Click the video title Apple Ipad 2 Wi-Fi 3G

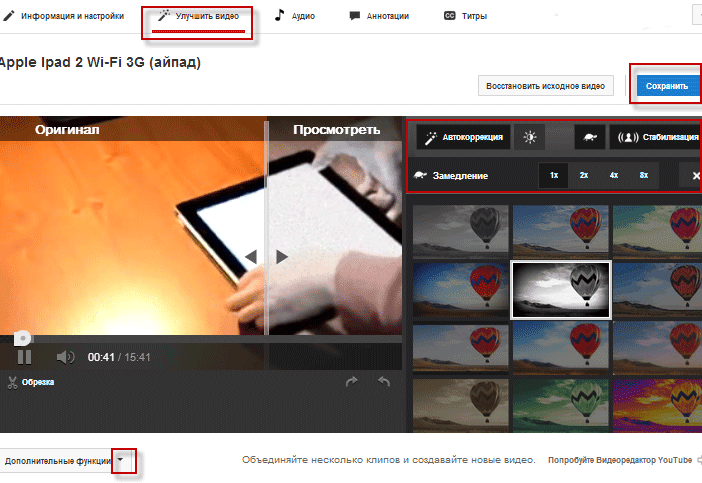(x=100, y=62)
